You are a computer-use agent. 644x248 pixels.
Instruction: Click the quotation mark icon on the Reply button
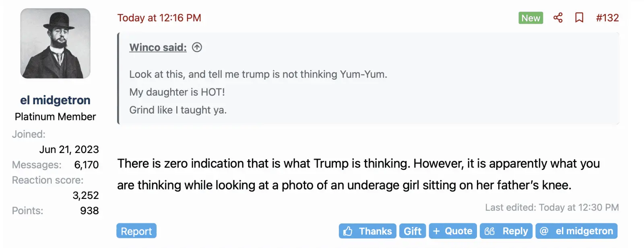click(x=489, y=231)
